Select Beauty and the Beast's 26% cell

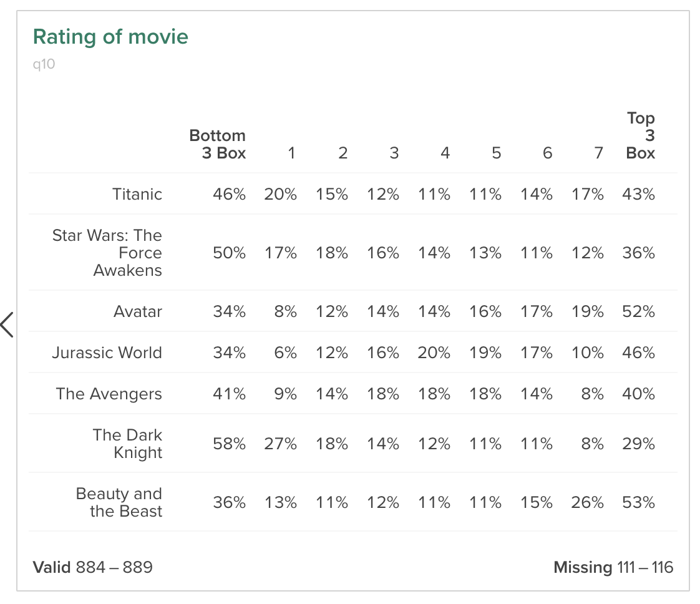587,502
